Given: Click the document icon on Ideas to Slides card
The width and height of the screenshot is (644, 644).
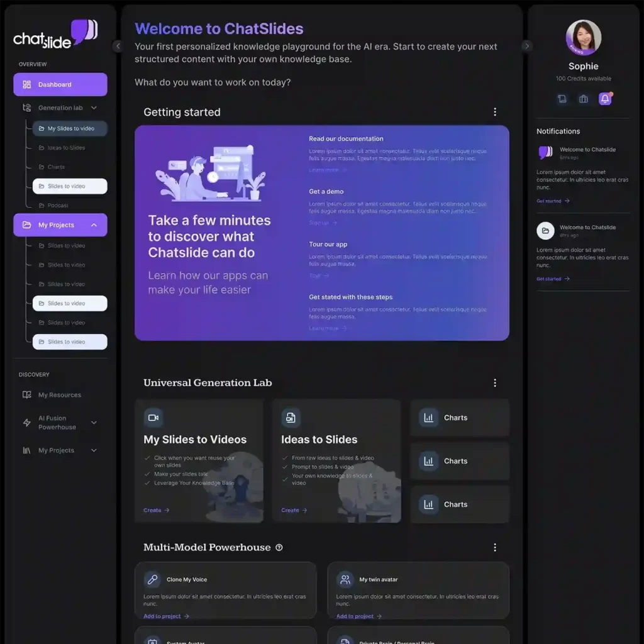Looking at the screenshot, I should click(x=291, y=418).
